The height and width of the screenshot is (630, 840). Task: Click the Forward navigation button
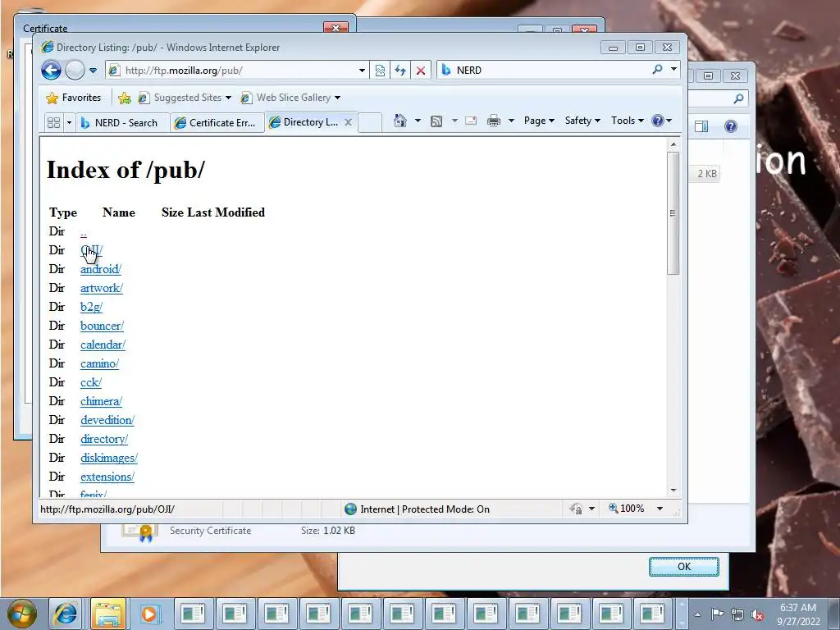pos(75,71)
